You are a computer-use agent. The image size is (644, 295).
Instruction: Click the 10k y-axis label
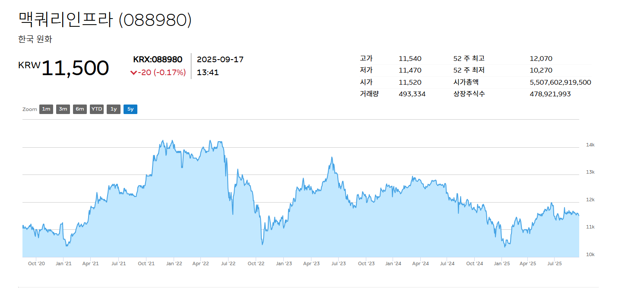click(590, 254)
